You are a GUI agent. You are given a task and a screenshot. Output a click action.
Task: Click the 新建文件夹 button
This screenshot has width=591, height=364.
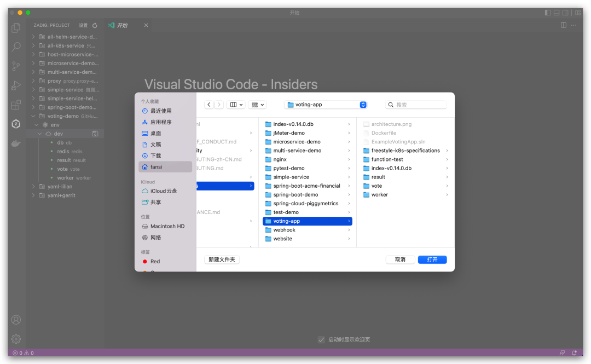pos(222,259)
